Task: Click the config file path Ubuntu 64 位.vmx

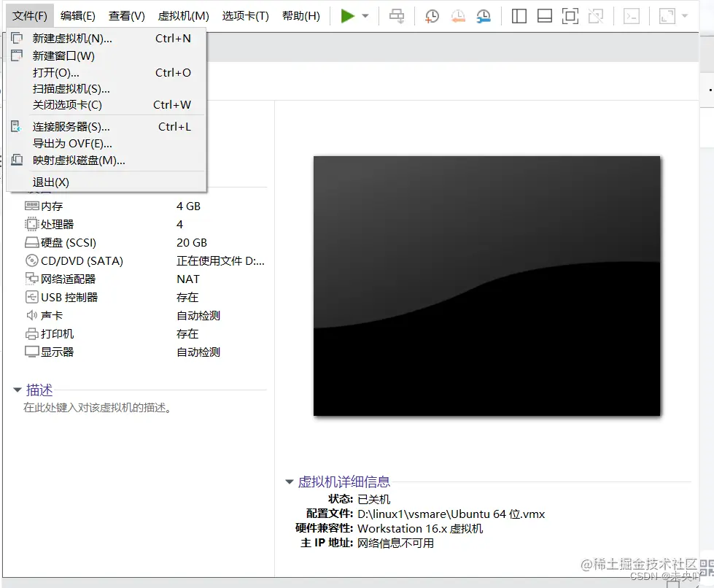Action: (x=451, y=514)
